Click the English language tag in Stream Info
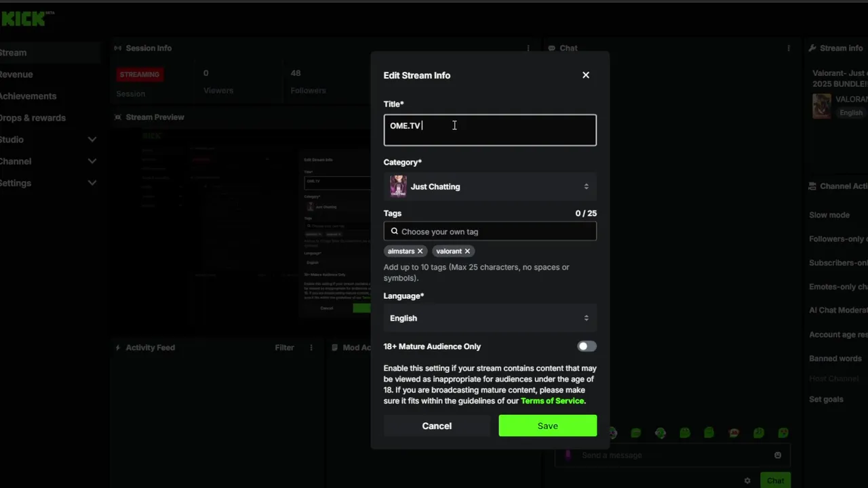Image resolution: width=868 pixels, height=488 pixels. 851,113
